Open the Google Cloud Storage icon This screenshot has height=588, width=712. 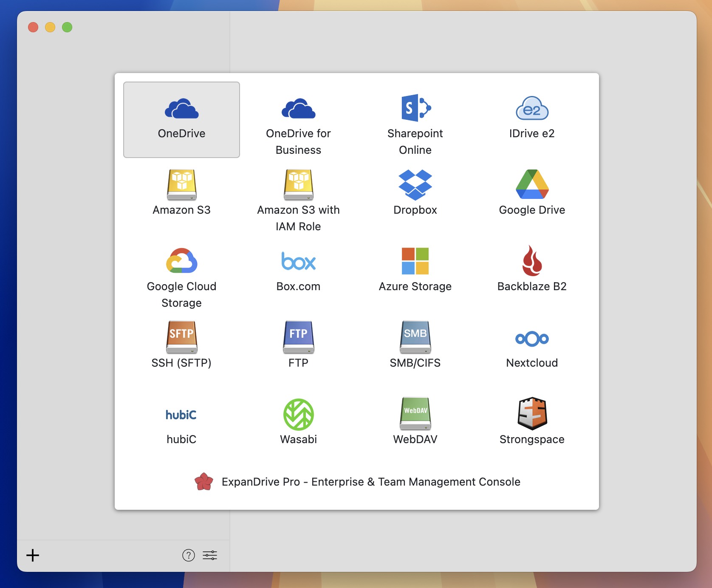(182, 260)
